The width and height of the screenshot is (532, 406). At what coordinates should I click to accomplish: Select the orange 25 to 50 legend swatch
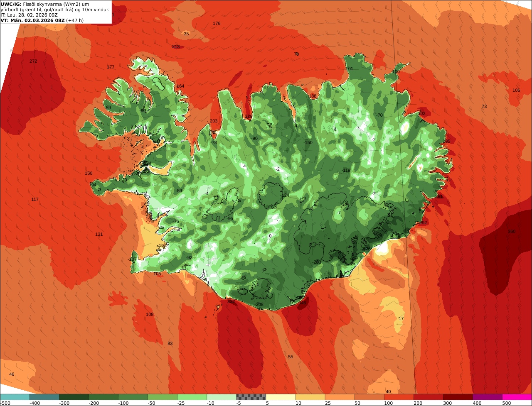340,397
